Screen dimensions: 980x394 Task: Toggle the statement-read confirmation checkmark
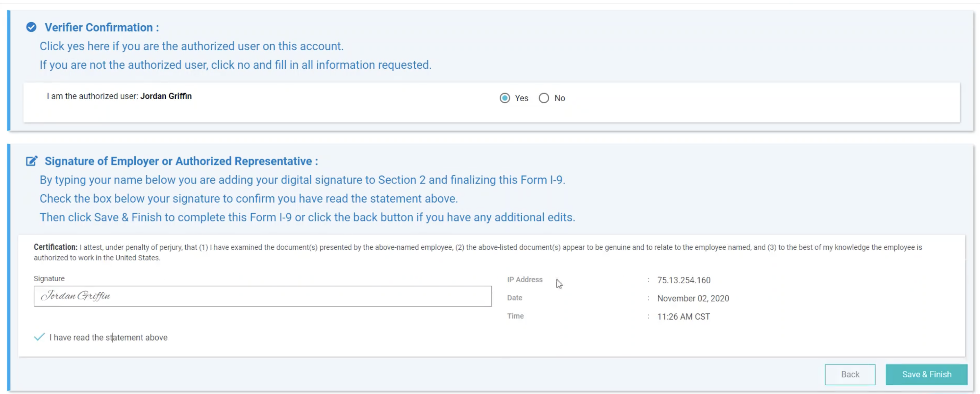click(39, 337)
